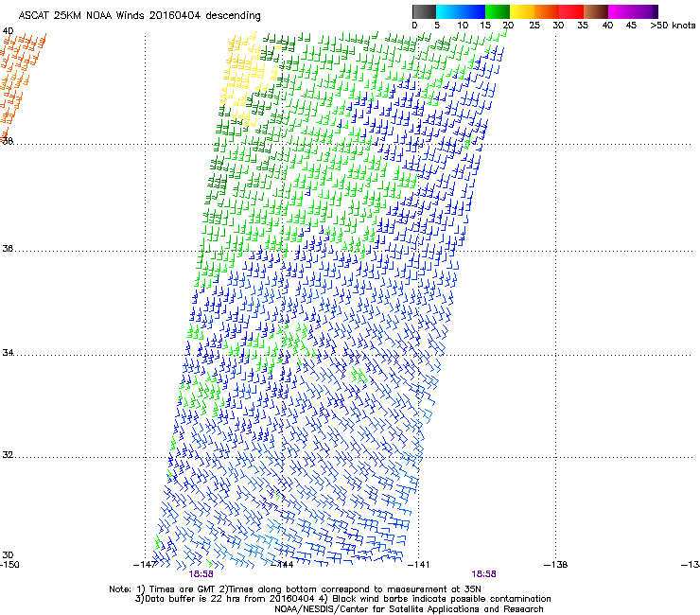700x615 pixels.
Task: Select the cyan 5-10 knots color band
Action: [448, 11]
